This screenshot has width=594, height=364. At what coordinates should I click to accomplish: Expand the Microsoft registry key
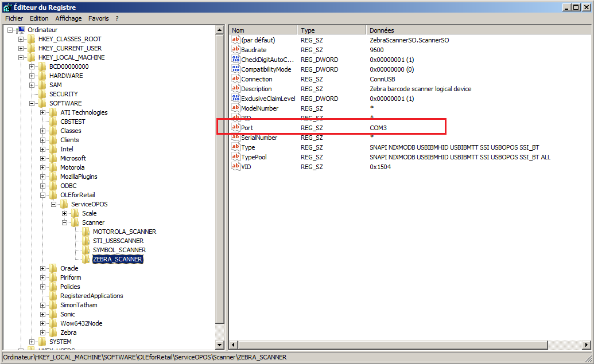point(43,158)
